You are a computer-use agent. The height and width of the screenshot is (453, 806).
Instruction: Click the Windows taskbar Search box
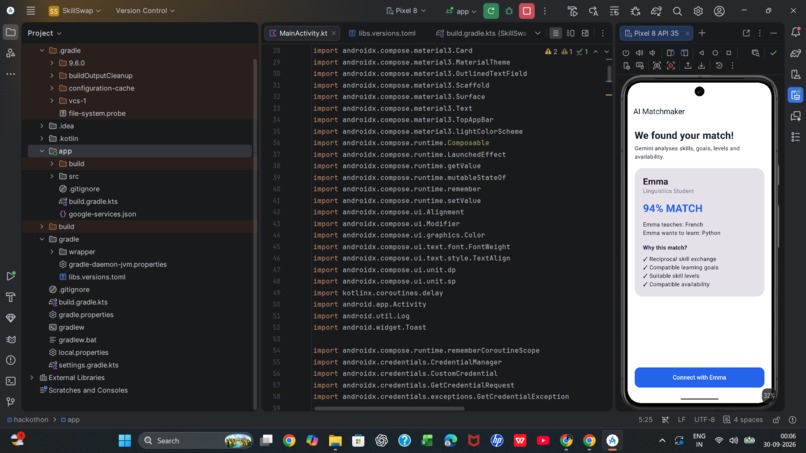pos(195,441)
